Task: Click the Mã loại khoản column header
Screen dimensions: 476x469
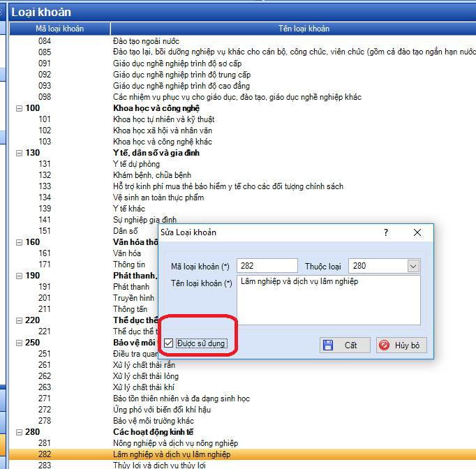Action: [59, 29]
